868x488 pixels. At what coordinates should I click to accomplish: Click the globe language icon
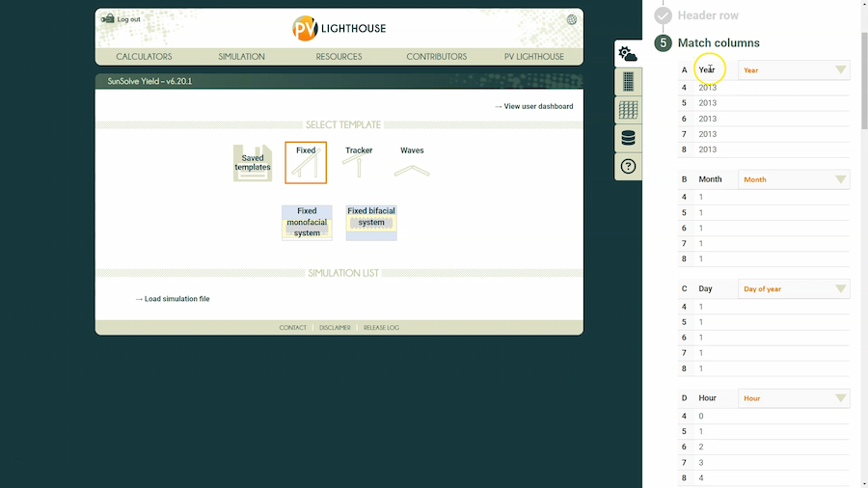[571, 20]
